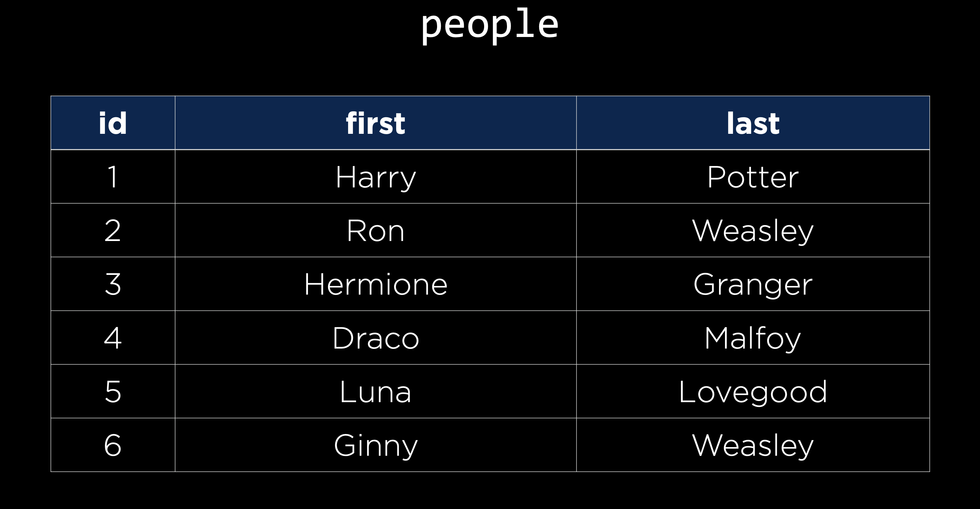Select the 'Lovegood' cell
Viewport: 980px width, 509px height.
753,391
